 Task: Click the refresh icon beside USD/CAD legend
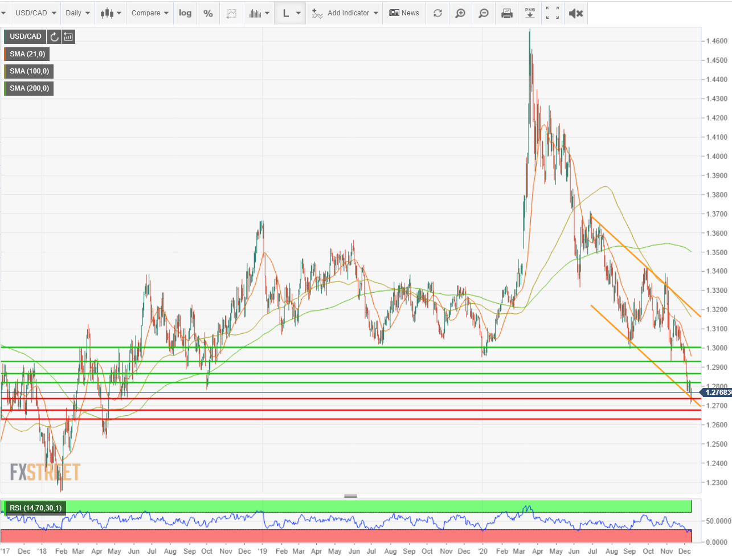(x=54, y=36)
